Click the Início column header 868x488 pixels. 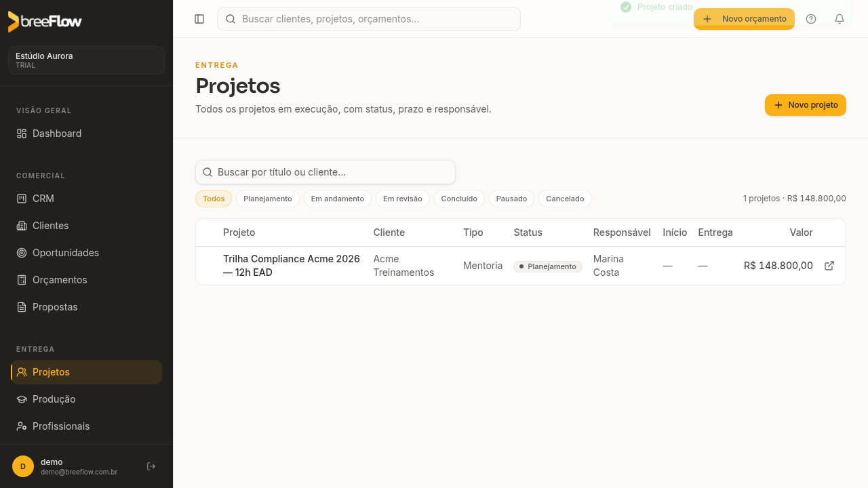675,232
